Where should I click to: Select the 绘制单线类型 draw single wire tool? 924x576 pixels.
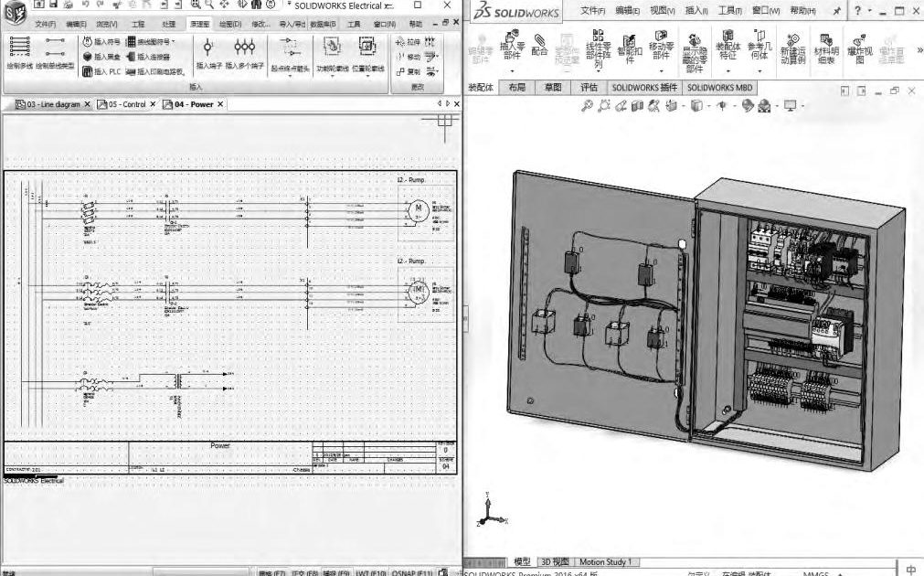pyautogui.click(x=56, y=52)
